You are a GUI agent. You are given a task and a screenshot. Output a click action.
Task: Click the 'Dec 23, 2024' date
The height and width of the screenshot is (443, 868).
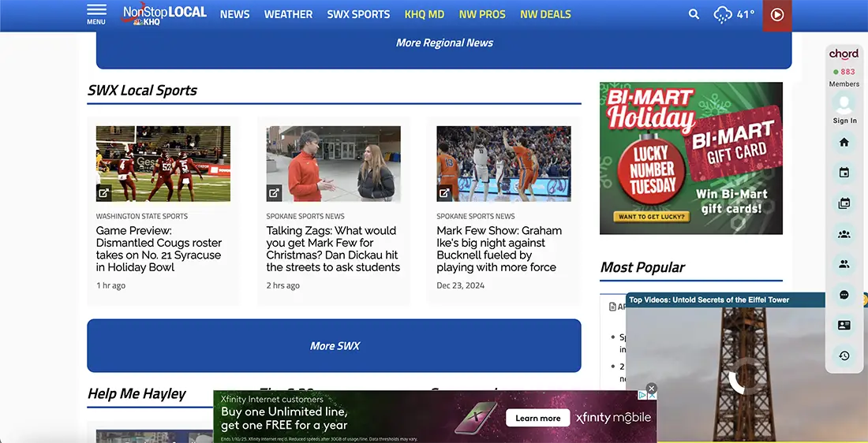click(461, 285)
